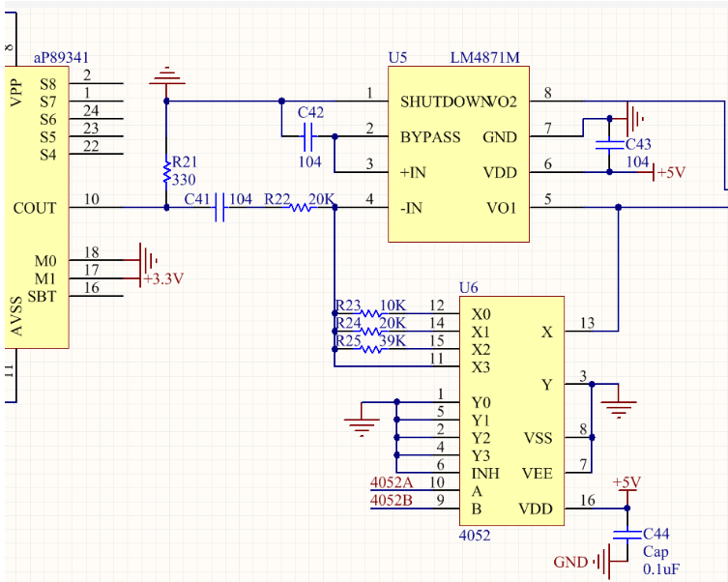Click resistor R22 symbol
Viewport: 728px width, 582px height.
(301, 207)
